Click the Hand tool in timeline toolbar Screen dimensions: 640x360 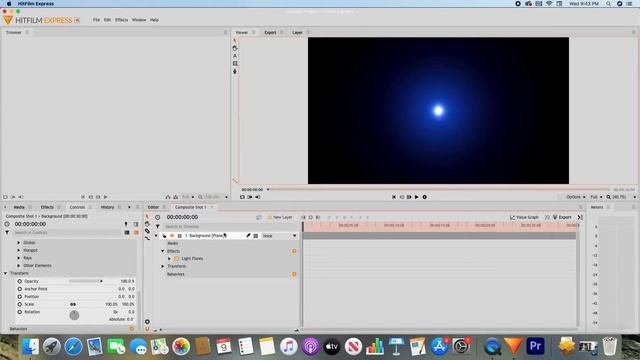click(147, 224)
